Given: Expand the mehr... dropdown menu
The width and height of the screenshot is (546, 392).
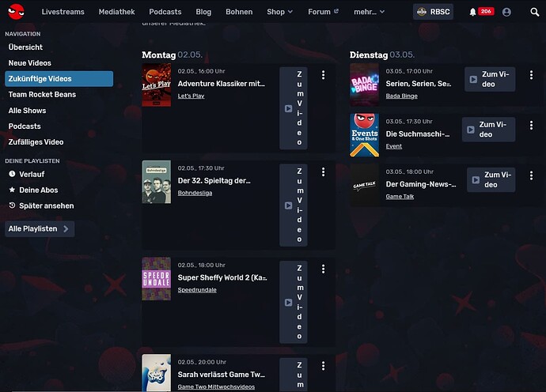Looking at the screenshot, I should (369, 12).
